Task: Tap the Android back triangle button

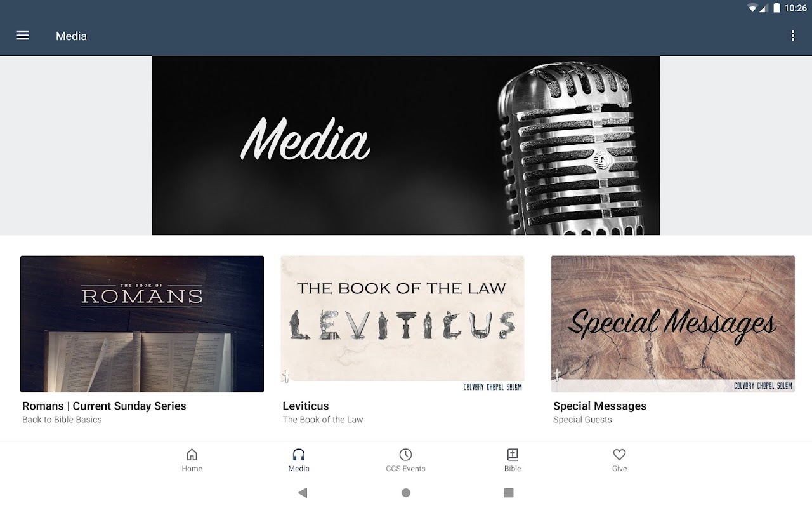Action: click(x=303, y=492)
